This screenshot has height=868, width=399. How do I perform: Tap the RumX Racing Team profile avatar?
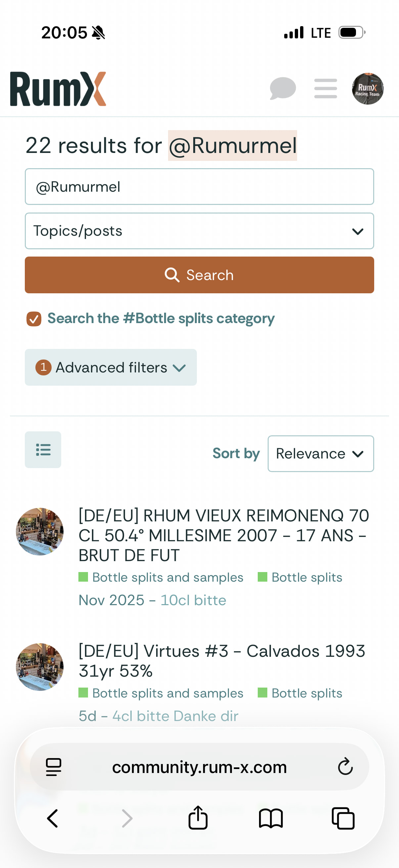point(367,89)
